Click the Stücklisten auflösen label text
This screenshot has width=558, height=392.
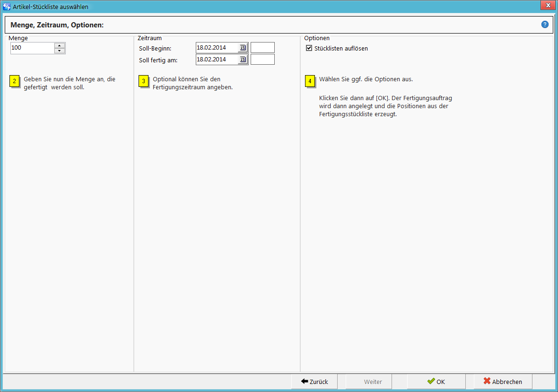click(x=341, y=48)
